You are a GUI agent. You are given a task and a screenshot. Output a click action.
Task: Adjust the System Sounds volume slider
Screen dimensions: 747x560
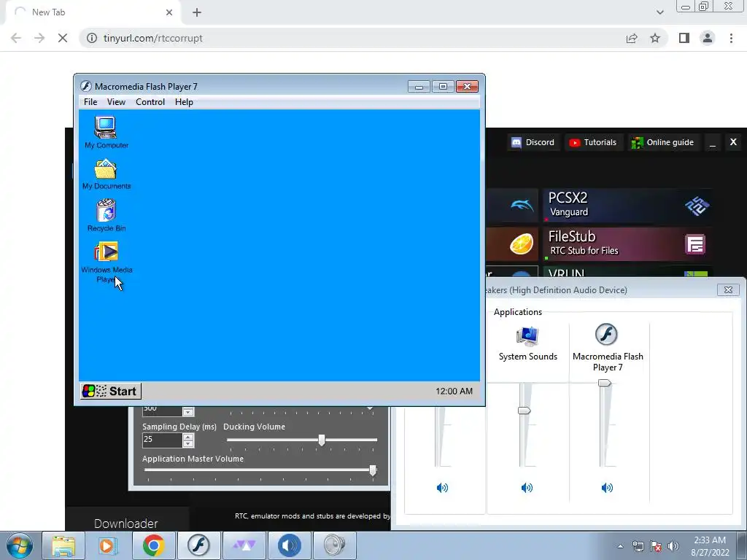coord(524,411)
